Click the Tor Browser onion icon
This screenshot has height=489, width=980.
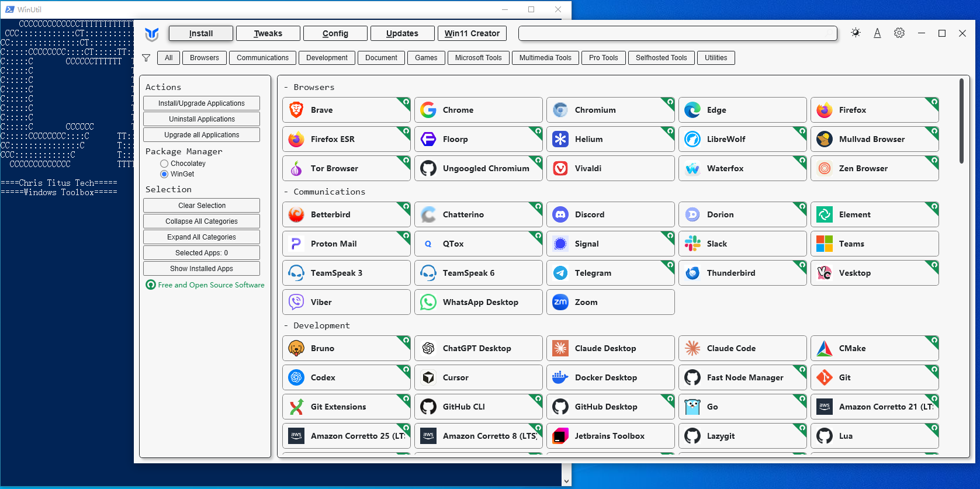click(296, 168)
